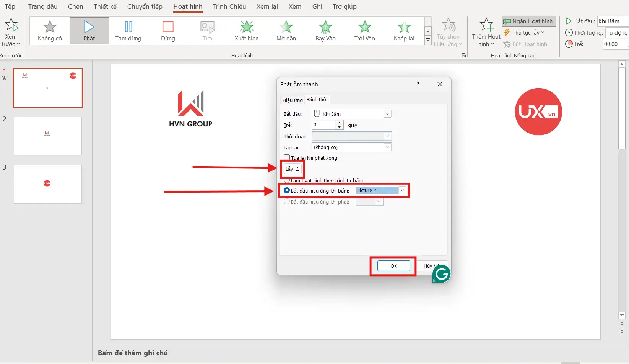This screenshot has width=629, height=364.
Task: Switch to the Hiệu ứng tab
Action: tap(293, 100)
